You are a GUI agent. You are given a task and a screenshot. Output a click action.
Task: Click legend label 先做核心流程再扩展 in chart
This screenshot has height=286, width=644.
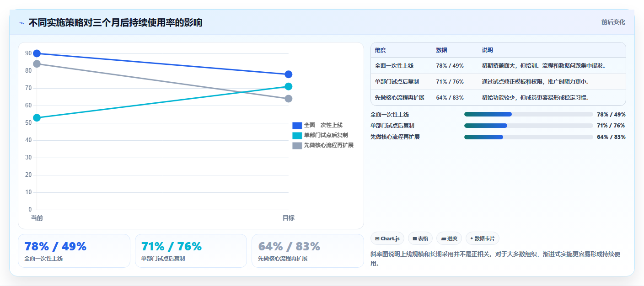(329, 145)
